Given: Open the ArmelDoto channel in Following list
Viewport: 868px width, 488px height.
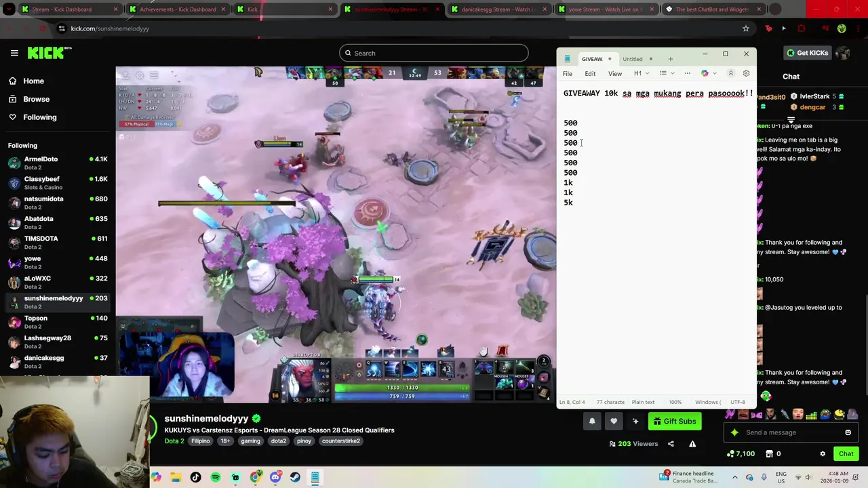Looking at the screenshot, I should click(58, 163).
